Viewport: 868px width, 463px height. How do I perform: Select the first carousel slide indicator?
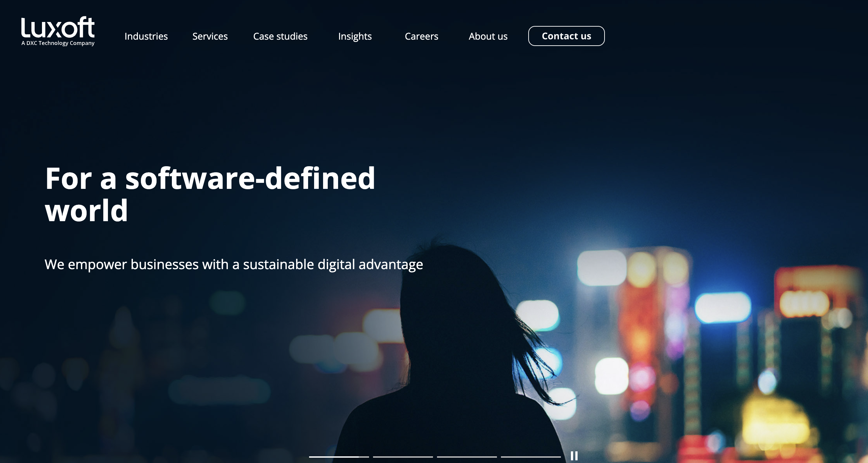click(x=338, y=457)
